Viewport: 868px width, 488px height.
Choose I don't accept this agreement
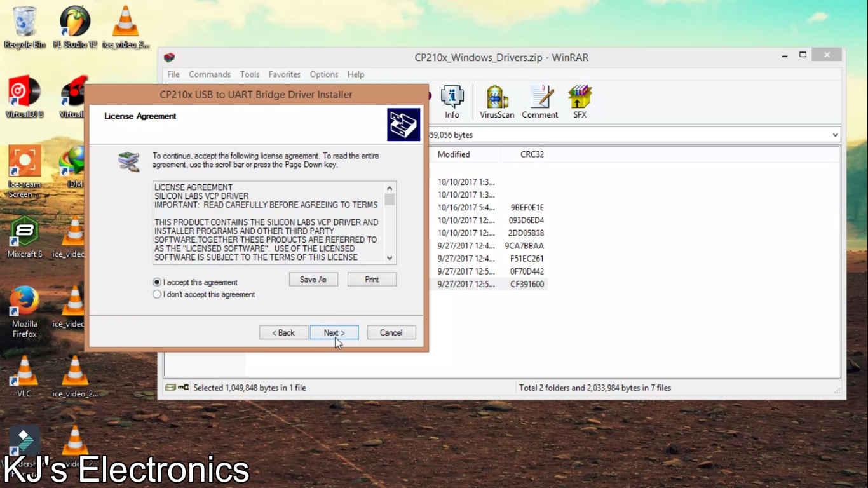pos(204,294)
